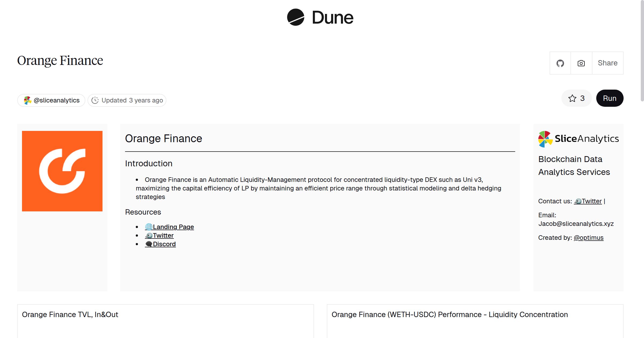The image size is (644, 338).
Task: Toggle the favorite star on the dashboard
Action: (x=573, y=98)
